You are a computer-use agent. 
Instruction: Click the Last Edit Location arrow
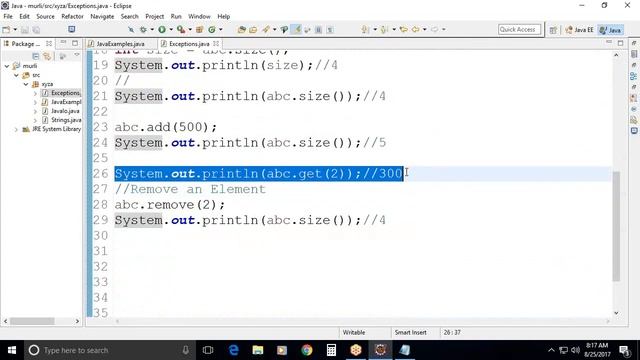pos(404,29)
